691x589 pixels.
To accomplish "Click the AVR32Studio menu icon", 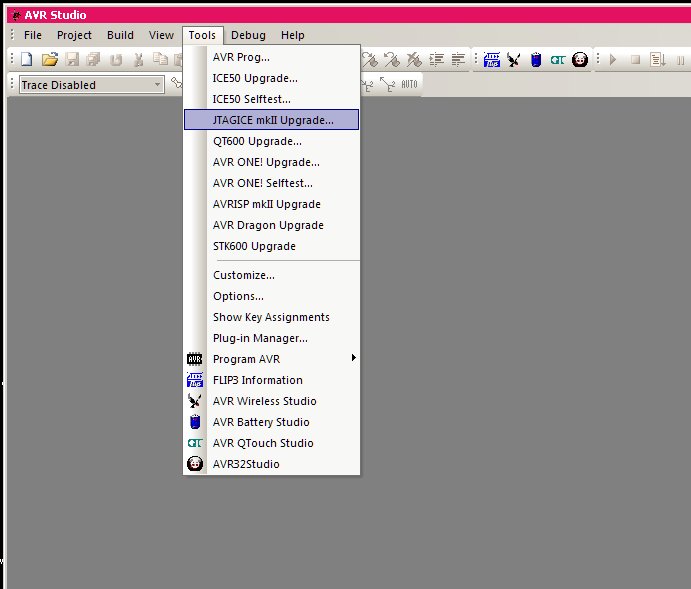I will click(x=195, y=463).
